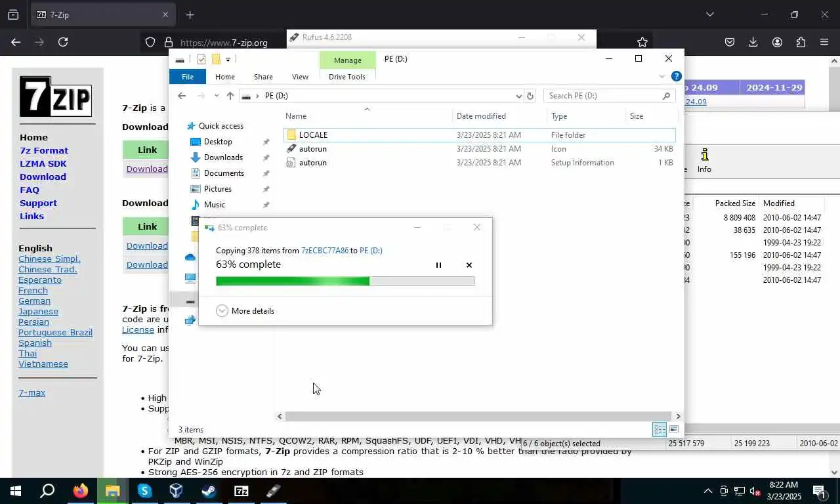Open address bar history dropdown
Screen dimensions: 840x504
coord(518,96)
